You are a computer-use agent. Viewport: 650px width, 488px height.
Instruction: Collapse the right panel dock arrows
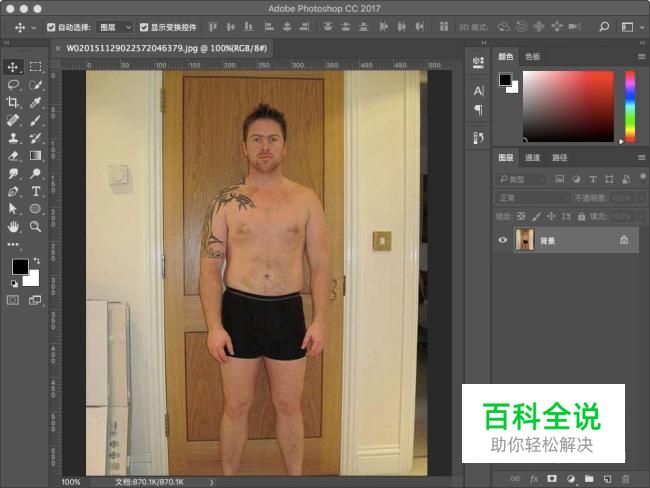642,43
